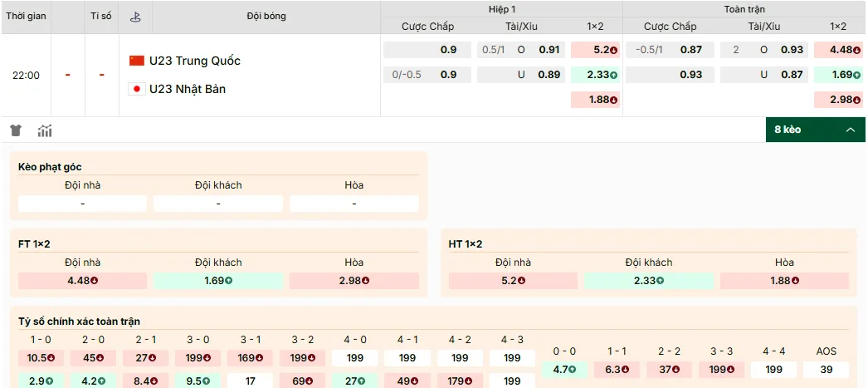Click the Japan flag icon

coord(137,89)
